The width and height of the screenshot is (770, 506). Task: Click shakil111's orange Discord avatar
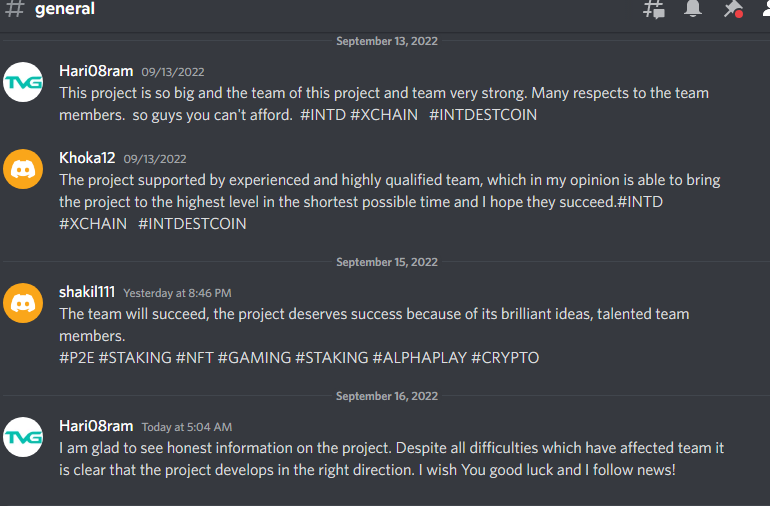23,303
